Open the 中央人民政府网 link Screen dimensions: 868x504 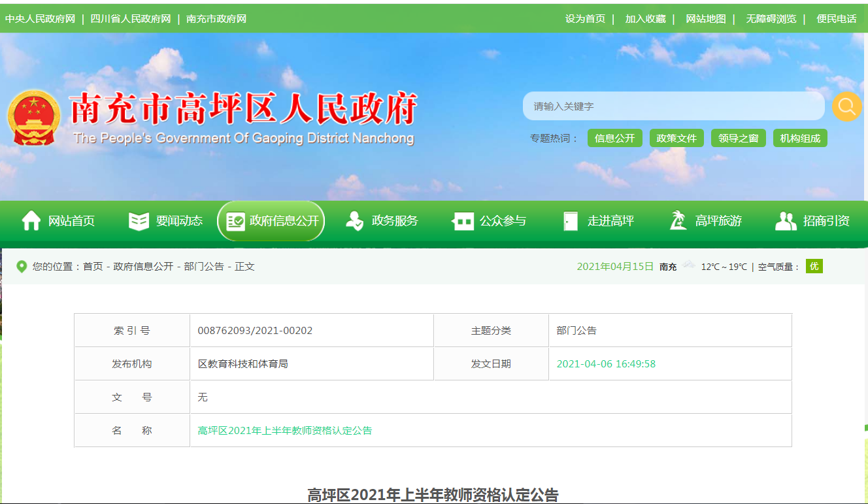click(41, 19)
